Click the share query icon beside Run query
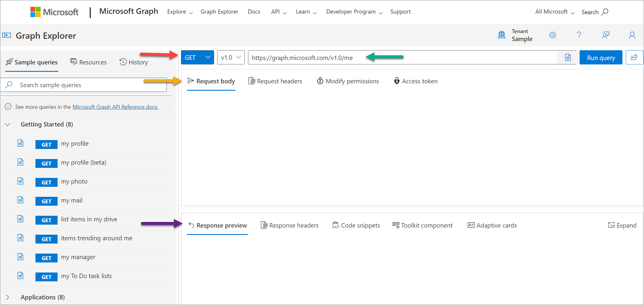 (x=635, y=57)
